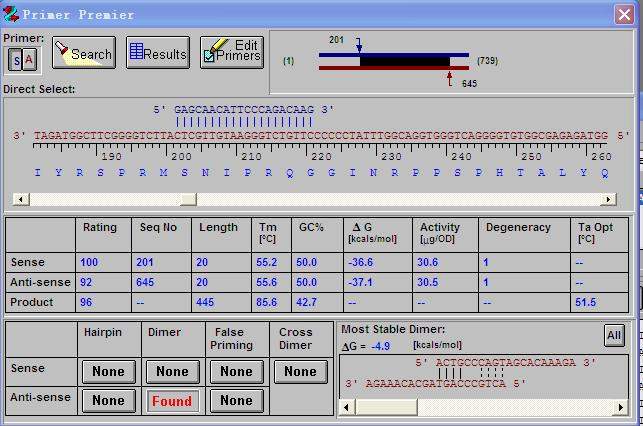
Task: Click the red anti-sense primer arrow at 645
Action: [x=450, y=79]
